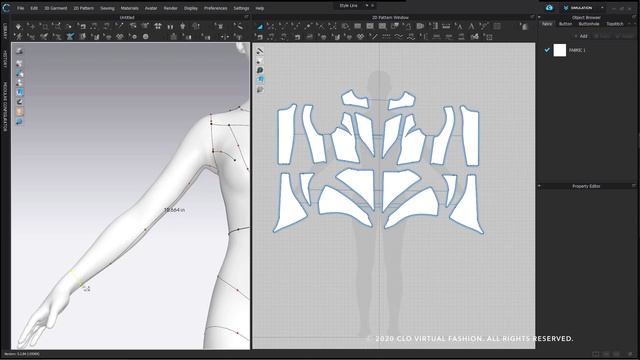Pop out the 3D garment window
Viewport: 640px width, 360px height.
pos(246,18)
